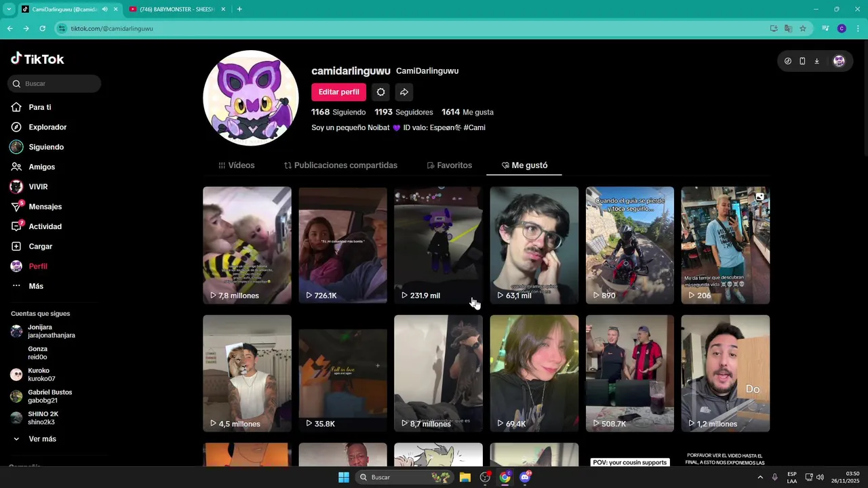Viewport: 868px width, 488px height.
Task: Click the share profile arrow icon
Action: (404, 92)
